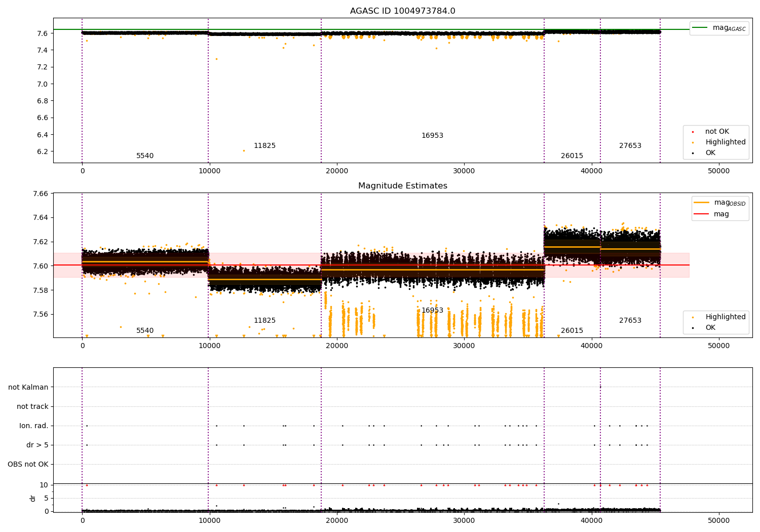The width and height of the screenshot is (760, 532).
Task: Click OBSID label 11825 in top plot
Action: point(264,146)
